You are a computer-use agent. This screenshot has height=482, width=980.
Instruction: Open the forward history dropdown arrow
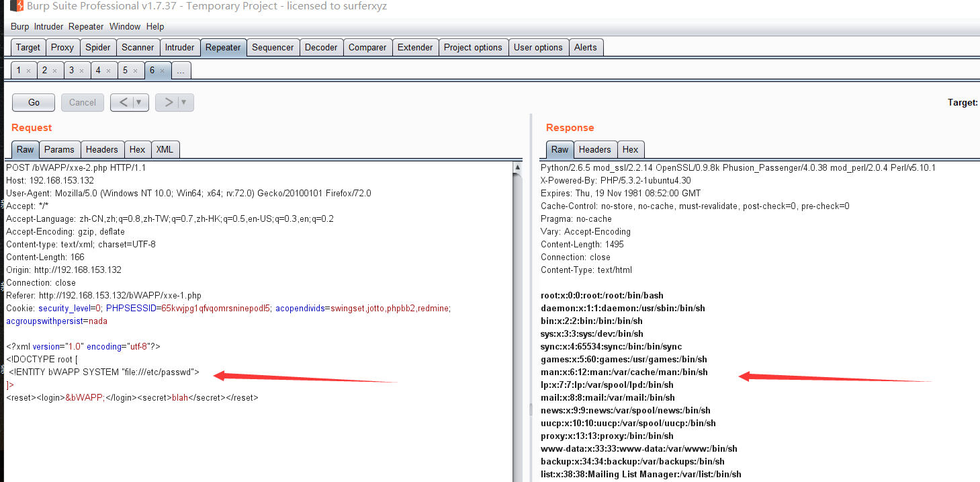point(185,102)
